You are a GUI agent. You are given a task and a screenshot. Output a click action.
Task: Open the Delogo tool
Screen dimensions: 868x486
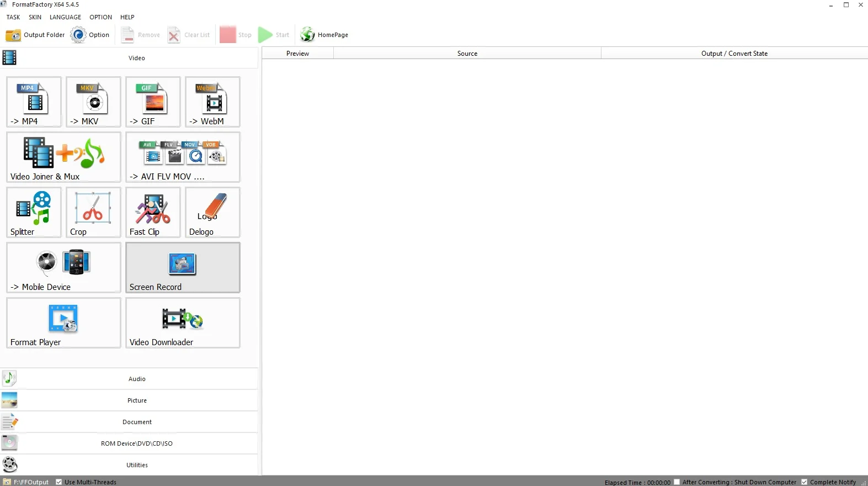212,212
